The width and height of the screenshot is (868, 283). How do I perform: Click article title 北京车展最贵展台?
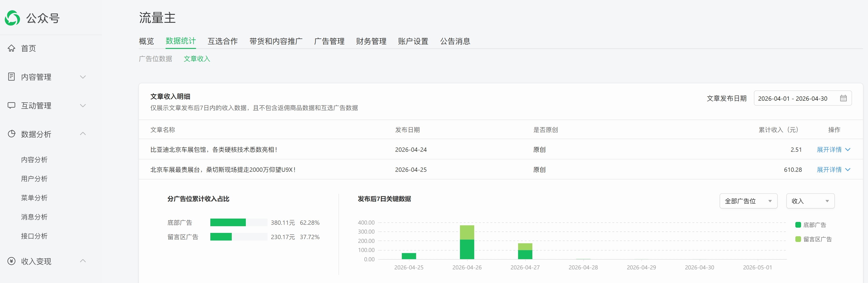click(x=223, y=169)
